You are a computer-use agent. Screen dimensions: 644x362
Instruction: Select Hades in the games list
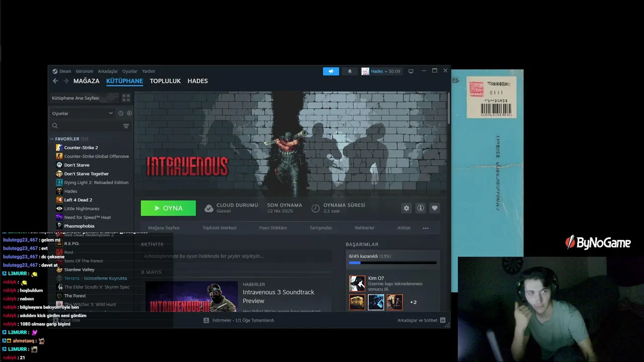pos(71,191)
